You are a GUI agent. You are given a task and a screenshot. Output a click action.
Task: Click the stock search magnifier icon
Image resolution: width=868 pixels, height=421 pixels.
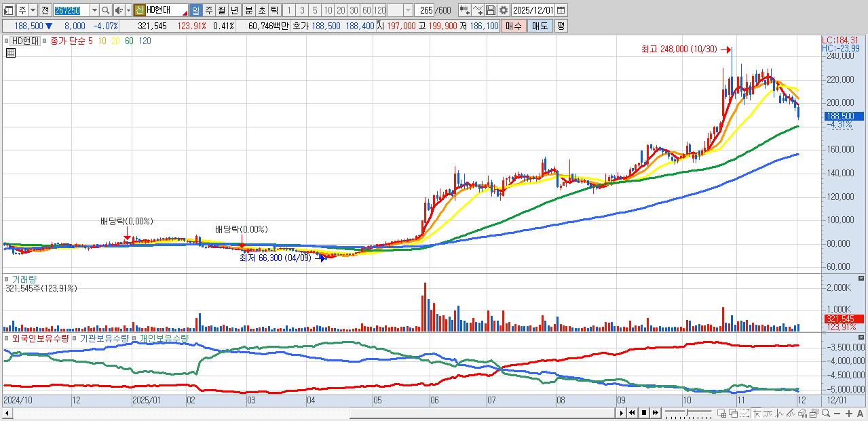pyautogui.click(x=106, y=10)
